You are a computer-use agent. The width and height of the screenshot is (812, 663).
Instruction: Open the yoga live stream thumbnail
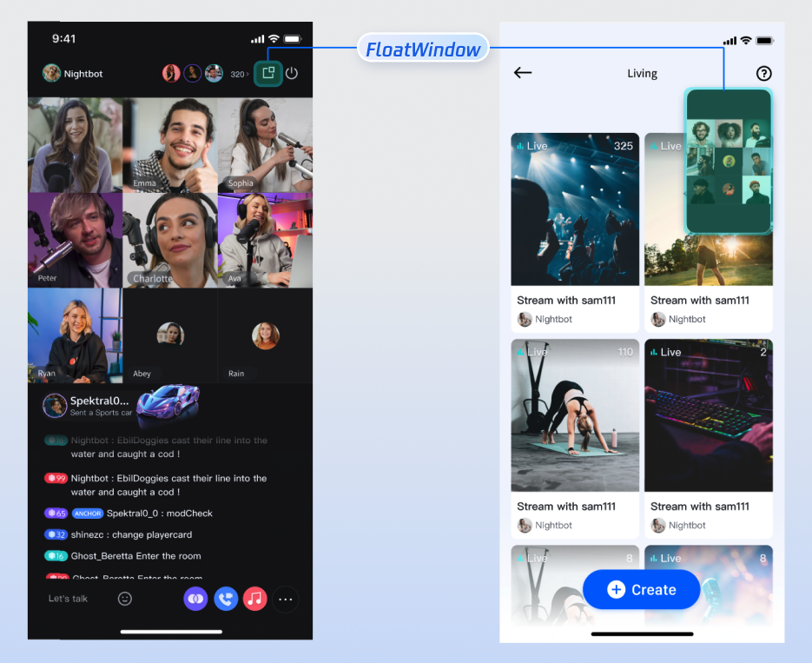click(575, 415)
